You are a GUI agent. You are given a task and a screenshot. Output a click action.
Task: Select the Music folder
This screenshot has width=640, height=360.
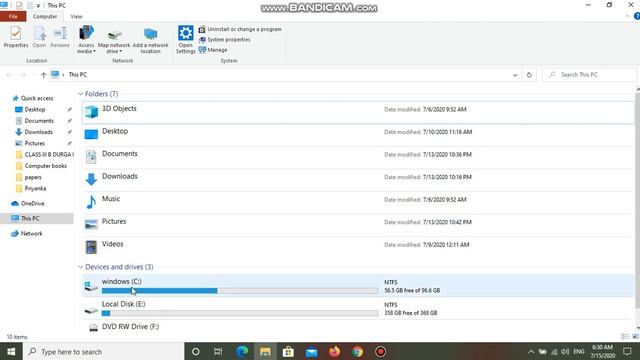coord(358,202)
